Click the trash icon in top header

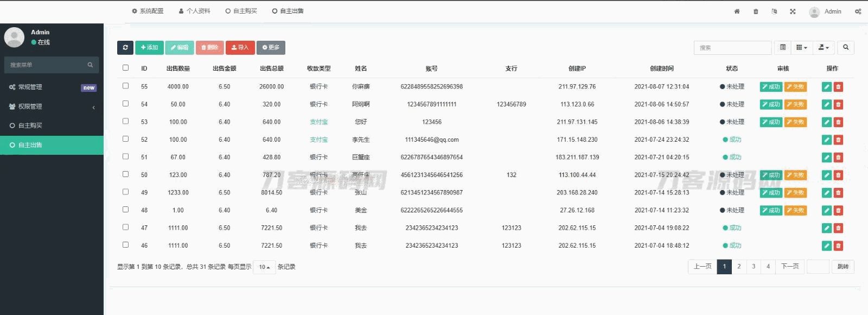pos(756,11)
